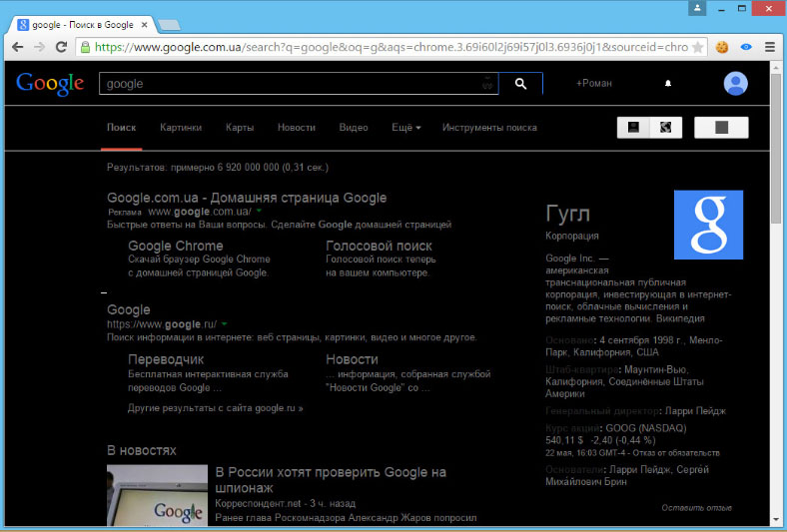Click the Chrome user profile button in title bar
787x532 pixels.
(697, 8)
